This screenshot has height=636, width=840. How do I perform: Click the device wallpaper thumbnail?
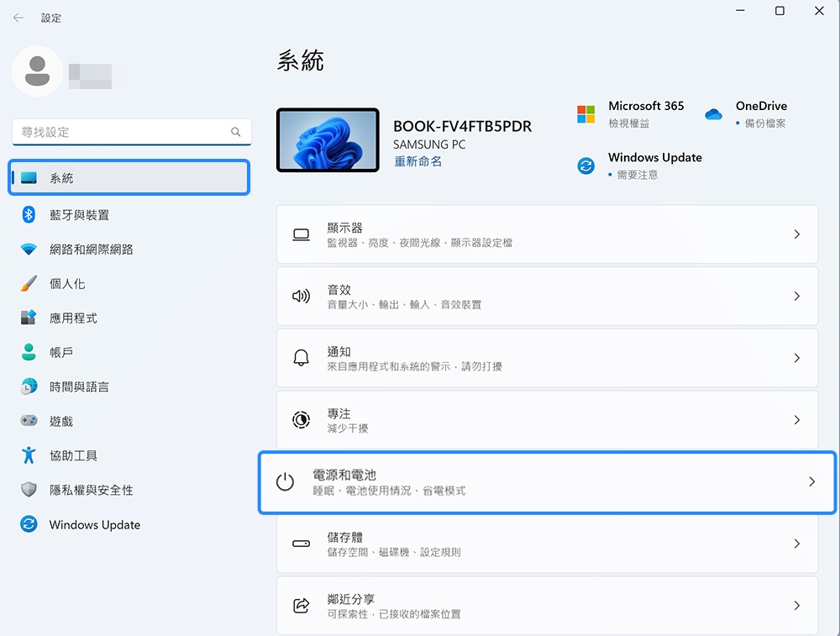328,139
